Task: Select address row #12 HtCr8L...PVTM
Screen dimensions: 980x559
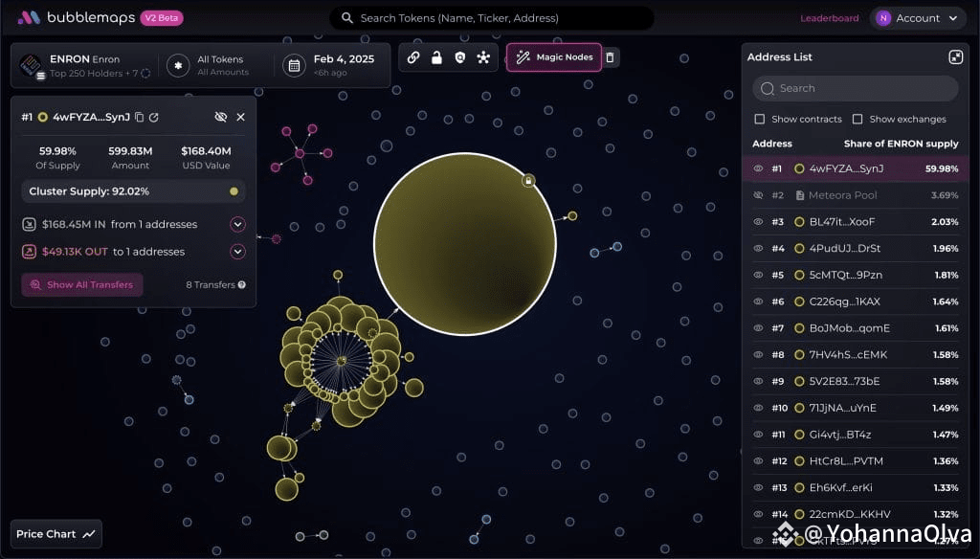Action: click(x=855, y=460)
